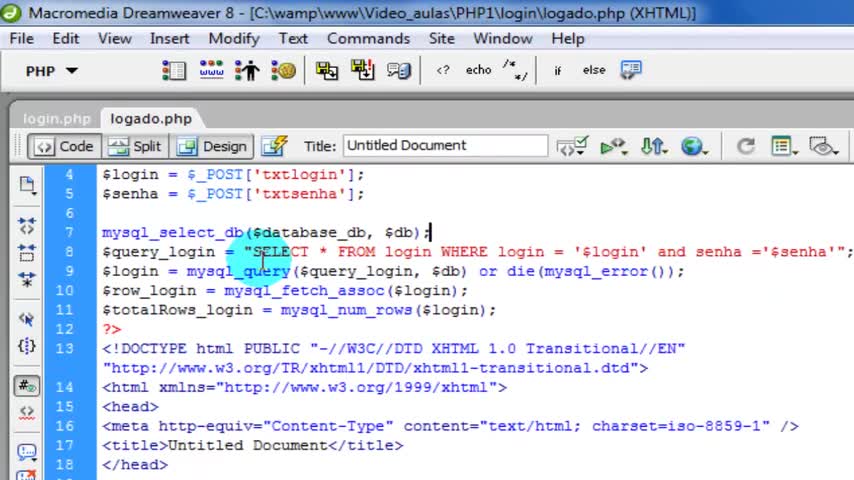Click '<head>' tag on line 15
Image resolution: width=854 pixels, height=480 pixels.
(x=130, y=407)
